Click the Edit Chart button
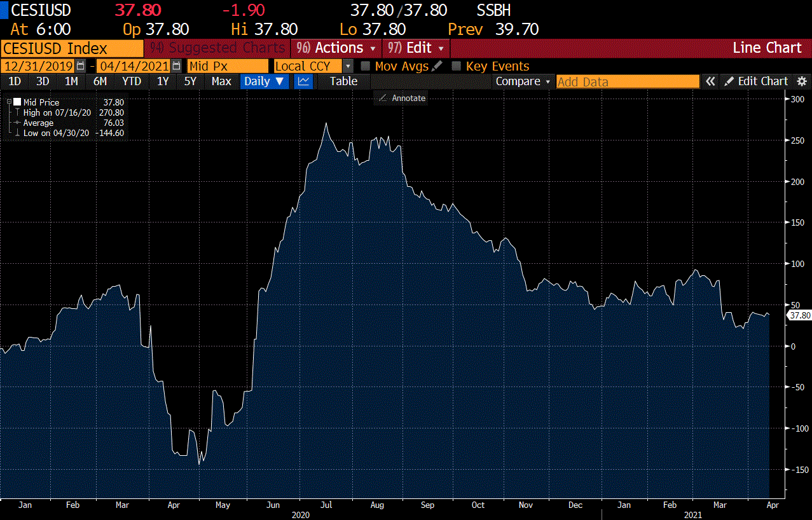This screenshot has width=812, height=520. coord(756,81)
